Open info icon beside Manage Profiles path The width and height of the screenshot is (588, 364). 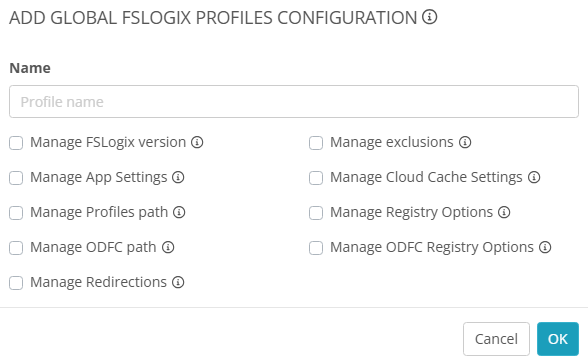click(x=179, y=213)
